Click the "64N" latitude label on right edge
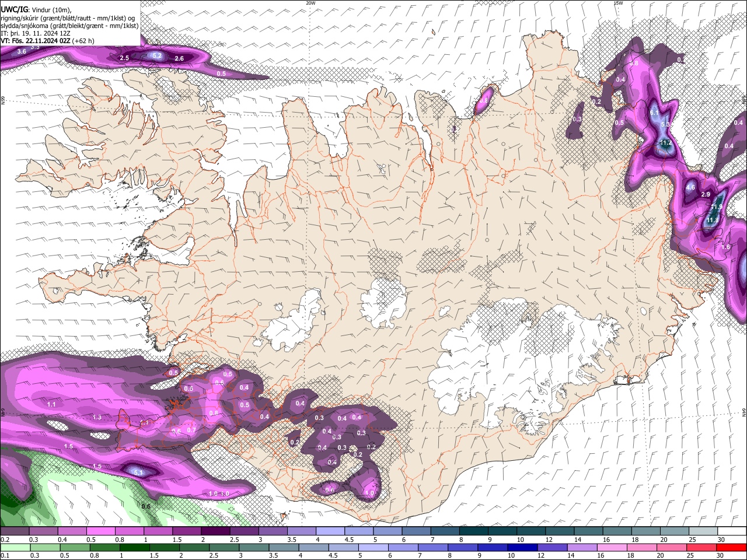The width and height of the screenshot is (747, 560). pos(744,412)
